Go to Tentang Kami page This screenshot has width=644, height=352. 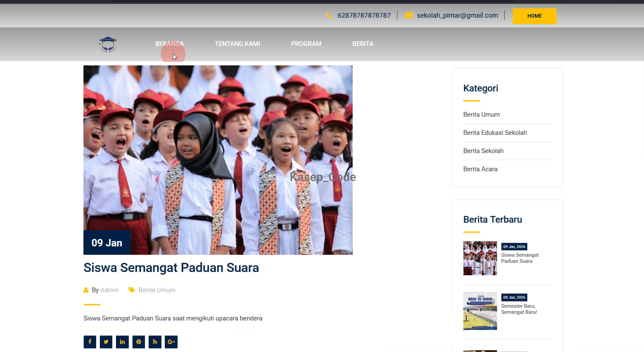237,44
